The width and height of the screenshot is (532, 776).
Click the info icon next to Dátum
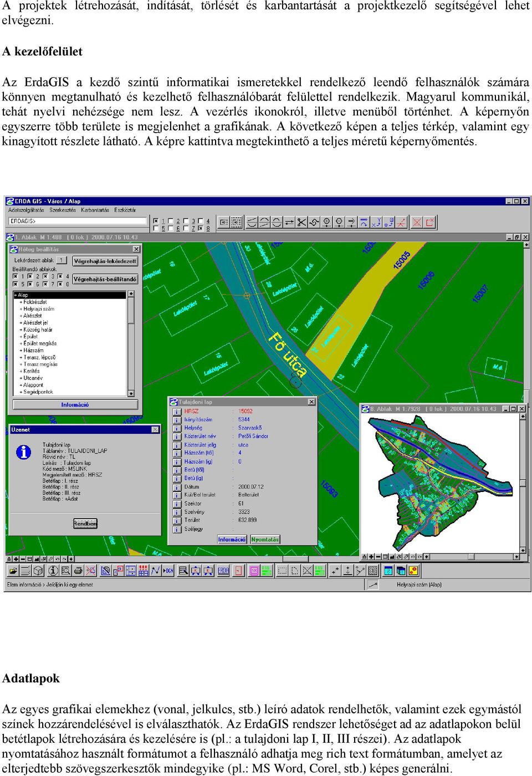[177, 487]
